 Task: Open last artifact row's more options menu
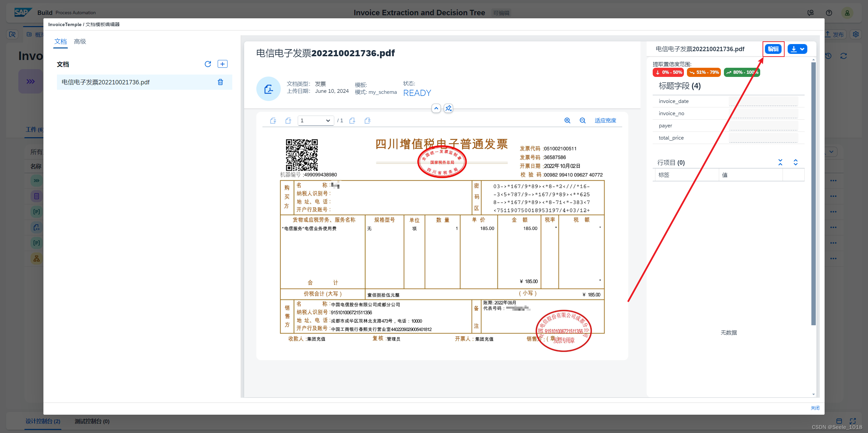pyautogui.click(x=833, y=259)
